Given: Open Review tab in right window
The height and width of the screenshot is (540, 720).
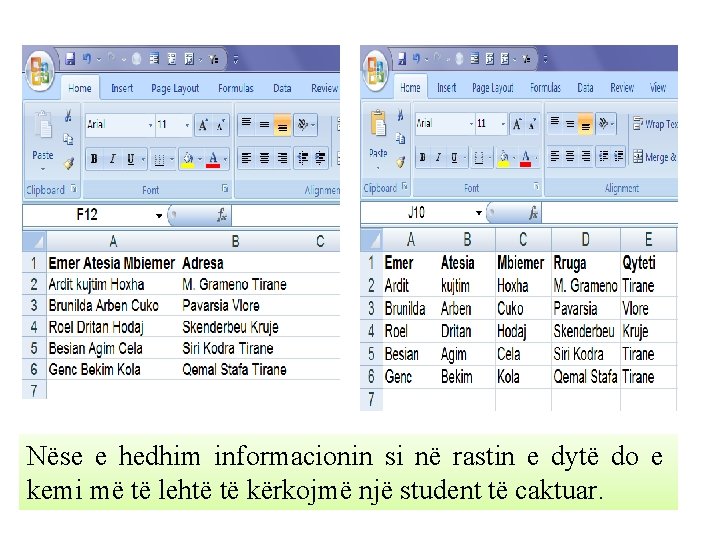Looking at the screenshot, I should pyautogui.click(x=622, y=87).
